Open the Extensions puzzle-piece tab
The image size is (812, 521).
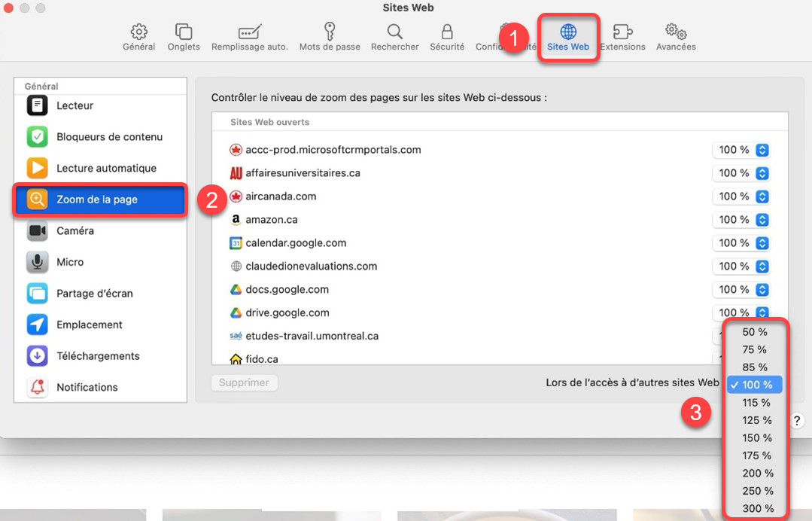[622, 38]
